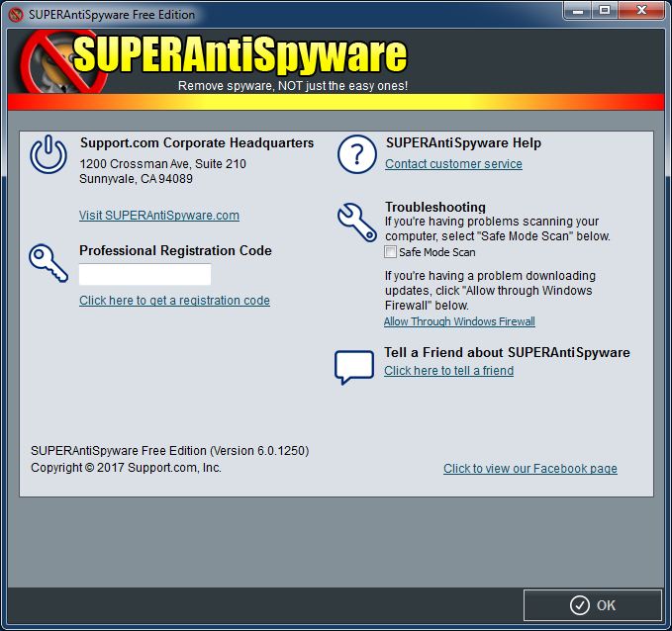The height and width of the screenshot is (631, 672).
Task: Click the 'Troubleshooting' heading
Action: click(x=435, y=207)
